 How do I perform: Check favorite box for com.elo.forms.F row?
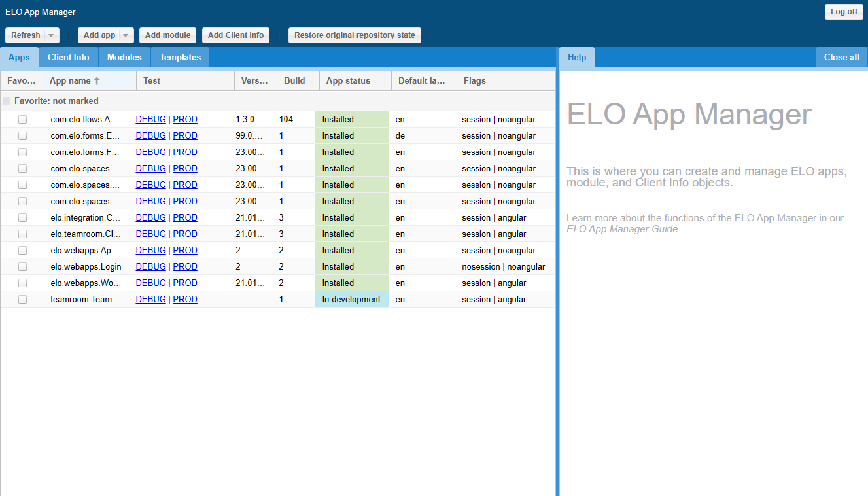(x=22, y=152)
